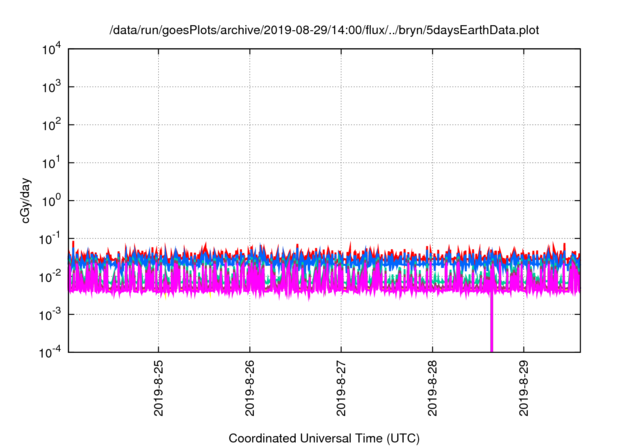Click the 10^2 y-axis tick label

[x=54, y=125]
